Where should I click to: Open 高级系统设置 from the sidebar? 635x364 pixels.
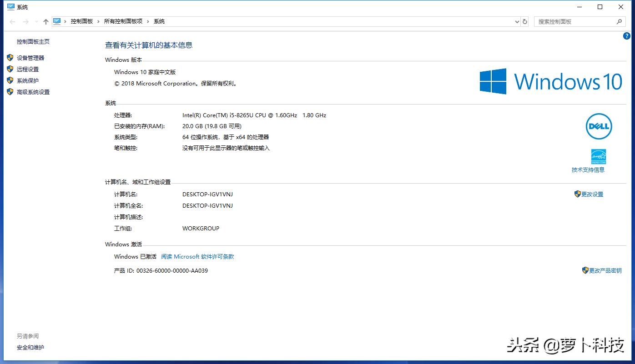(x=34, y=92)
